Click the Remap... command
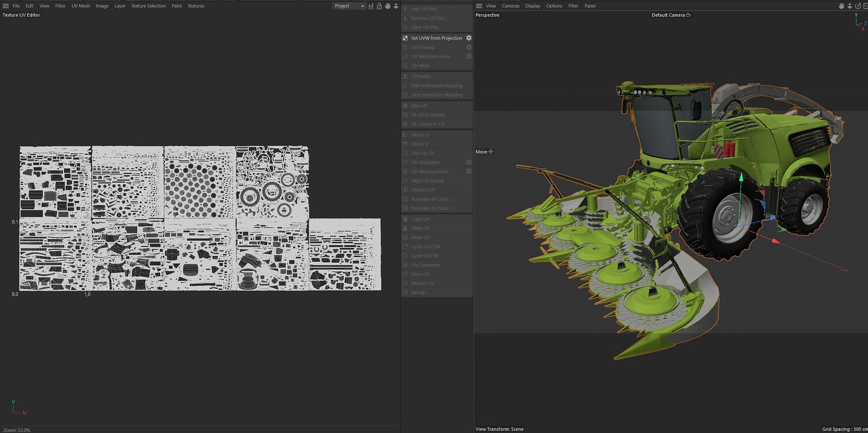Image resolution: width=868 pixels, height=433 pixels. [x=437, y=293]
